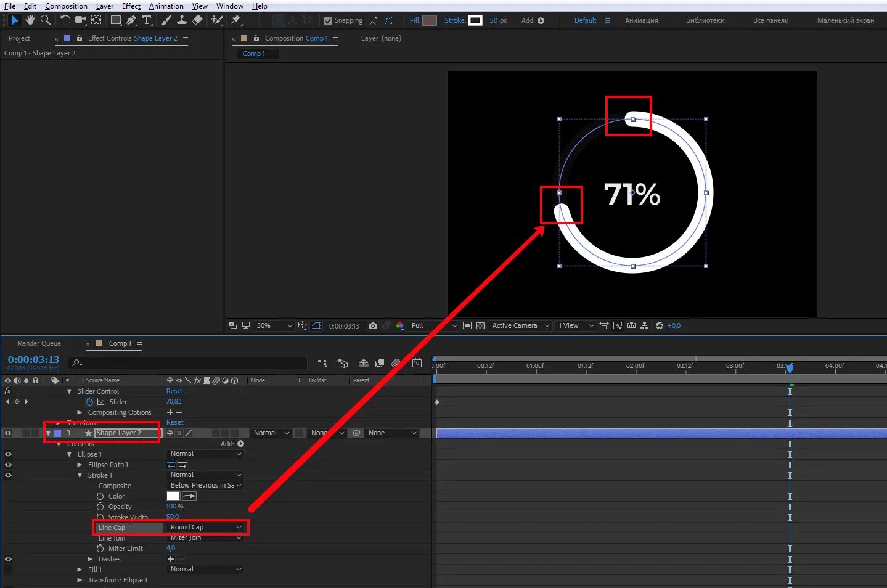Open the Line Cap Round Cap dropdown
Viewport: 887px width, 588px height.
click(x=206, y=528)
